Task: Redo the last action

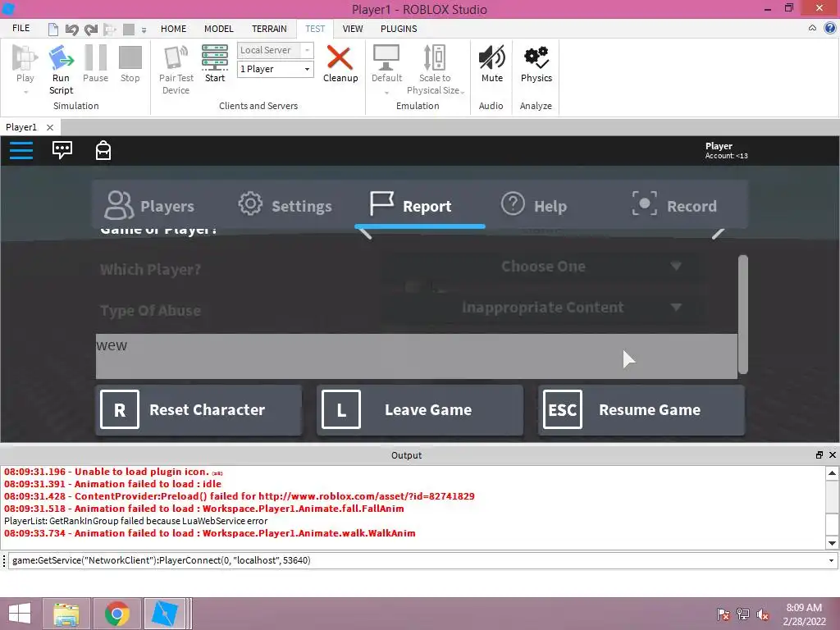Action: pyautogui.click(x=91, y=29)
